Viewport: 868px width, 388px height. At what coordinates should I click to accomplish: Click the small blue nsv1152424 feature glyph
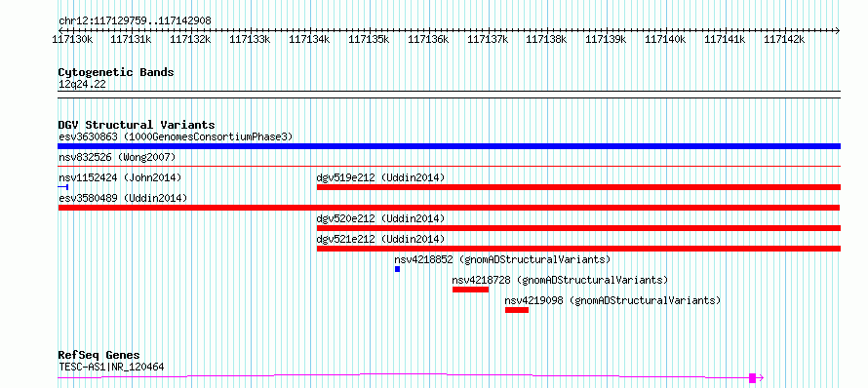63,187
